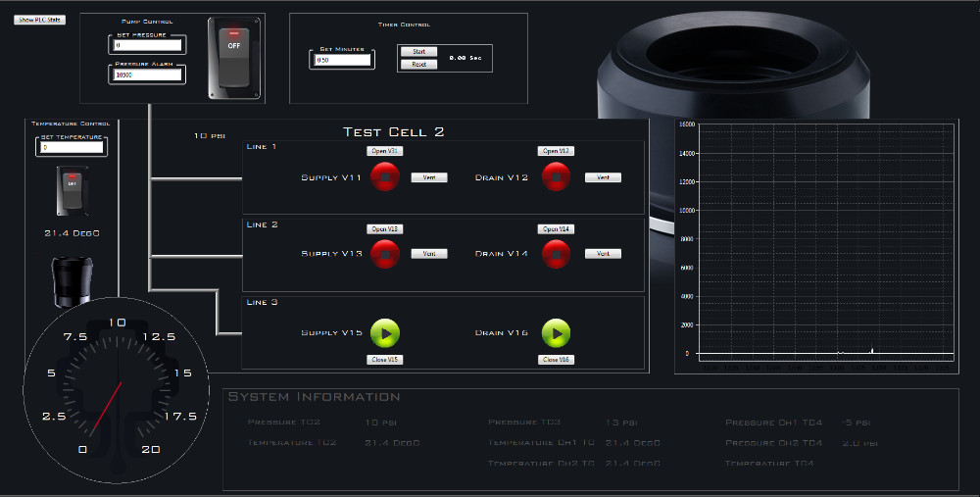
Task: Click the gauge's 20 scale mark
Action: [151, 450]
